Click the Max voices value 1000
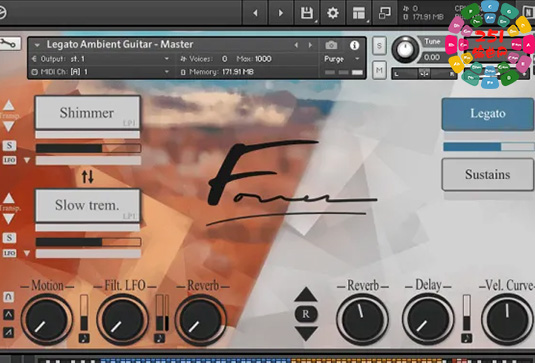 pos(263,59)
